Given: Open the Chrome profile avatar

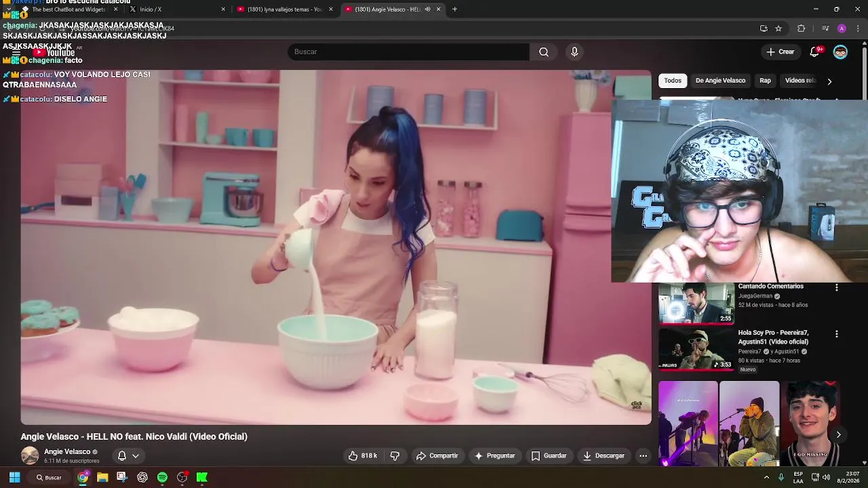Looking at the screenshot, I should [842, 28].
